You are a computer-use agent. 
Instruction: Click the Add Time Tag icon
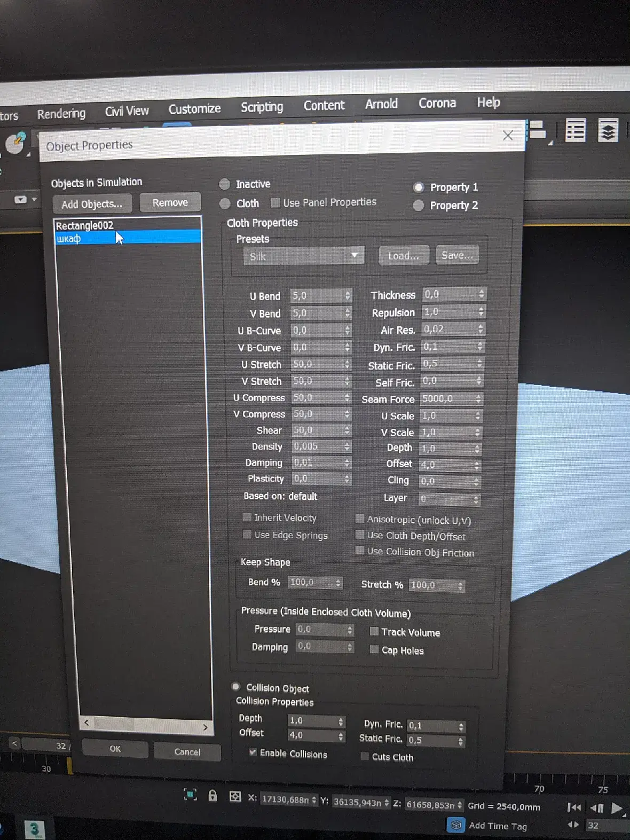tap(456, 825)
